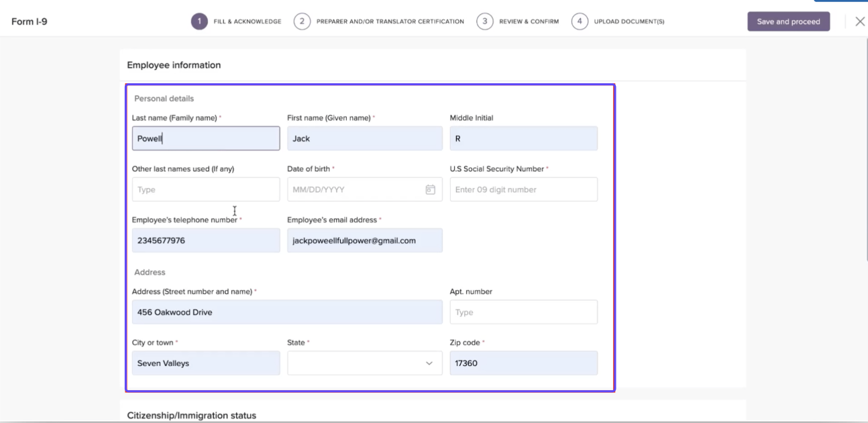Click the Other last names used field

click(x=206, y=190)
